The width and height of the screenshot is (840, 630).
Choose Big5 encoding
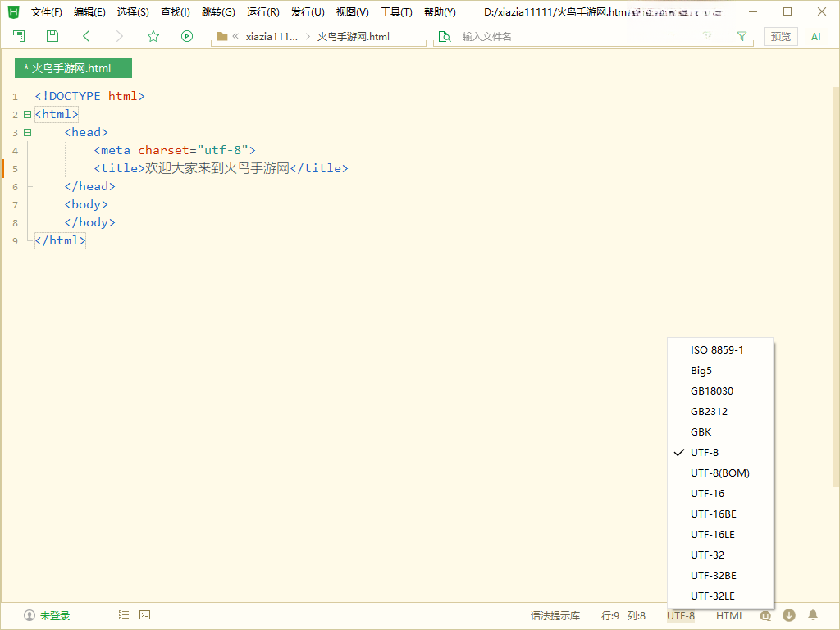tap(720, 370)
